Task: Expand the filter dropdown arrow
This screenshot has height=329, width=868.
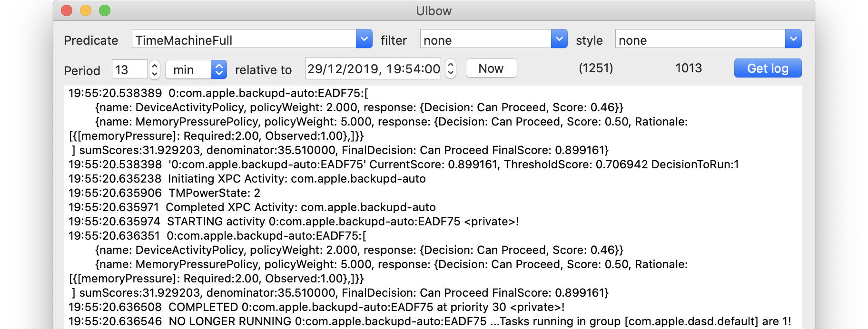Action: 559,39
